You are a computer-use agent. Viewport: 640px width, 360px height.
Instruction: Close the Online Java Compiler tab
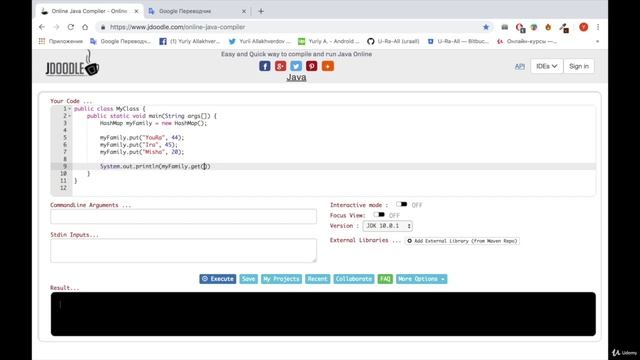coord(136,11)
